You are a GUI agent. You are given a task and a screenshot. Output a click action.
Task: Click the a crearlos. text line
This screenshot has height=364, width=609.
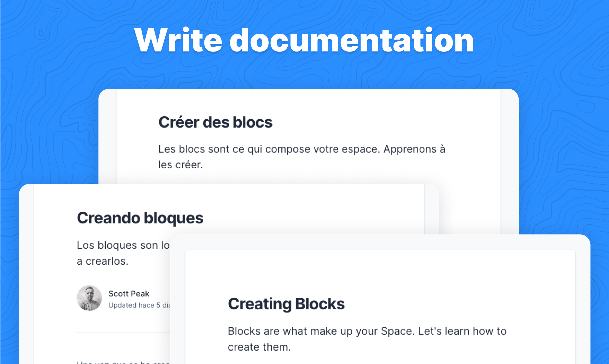tap(103, 261)
